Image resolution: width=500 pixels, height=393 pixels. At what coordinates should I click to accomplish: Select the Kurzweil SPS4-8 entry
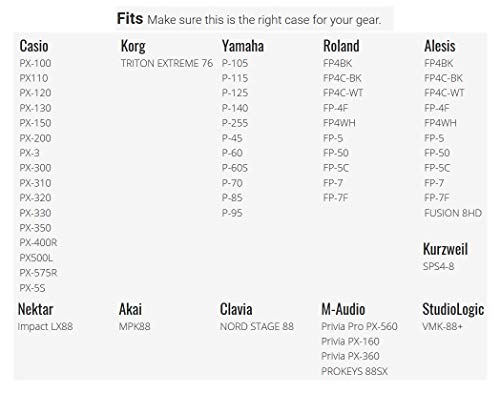coord(438,266)
